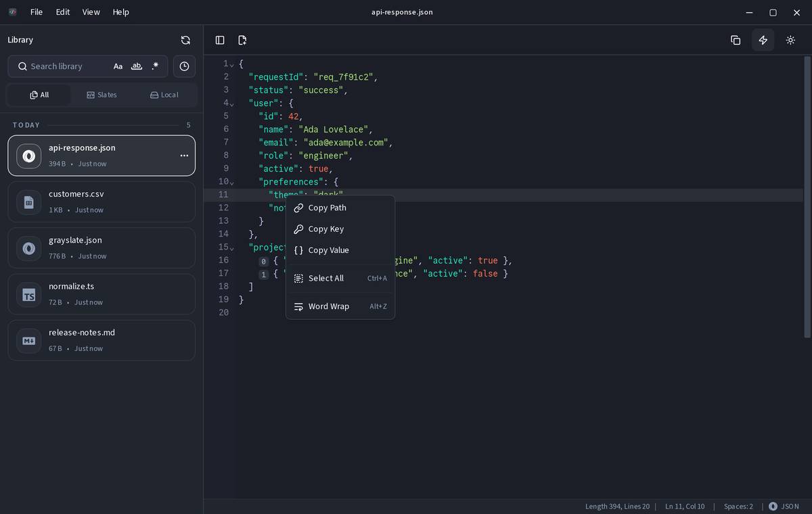This screenshot has height=514, width=812.
Task: Toggle the lightning bolt button
Action: pyautogui.click(x=763, y=40)
